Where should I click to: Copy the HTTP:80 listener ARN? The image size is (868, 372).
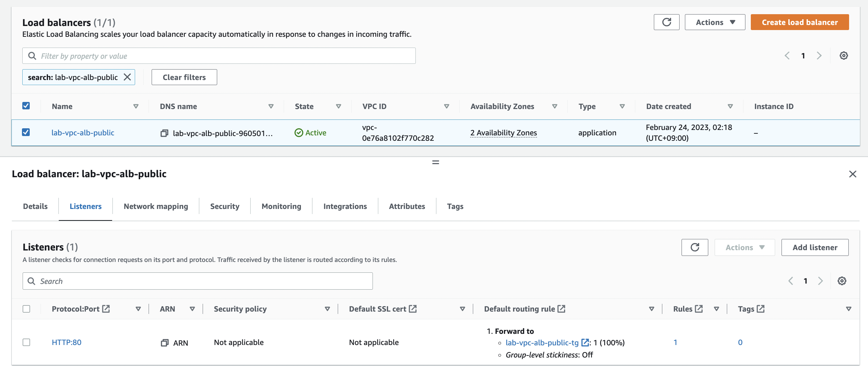pyautogui.click(x=164, y=343)
